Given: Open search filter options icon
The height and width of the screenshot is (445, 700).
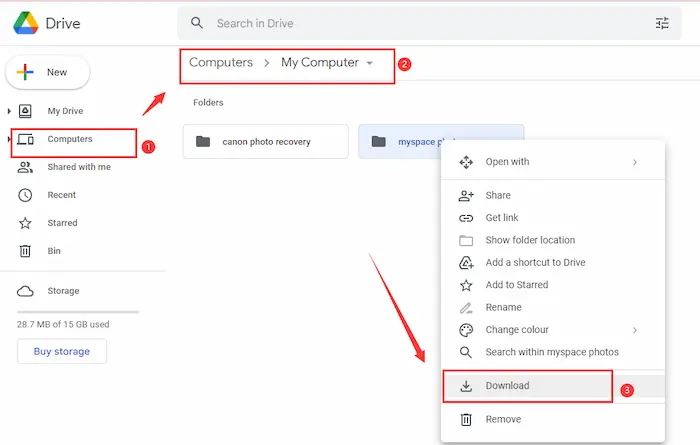Looking at the screenshot, I should pyautogui.click(x=662, y=23).
